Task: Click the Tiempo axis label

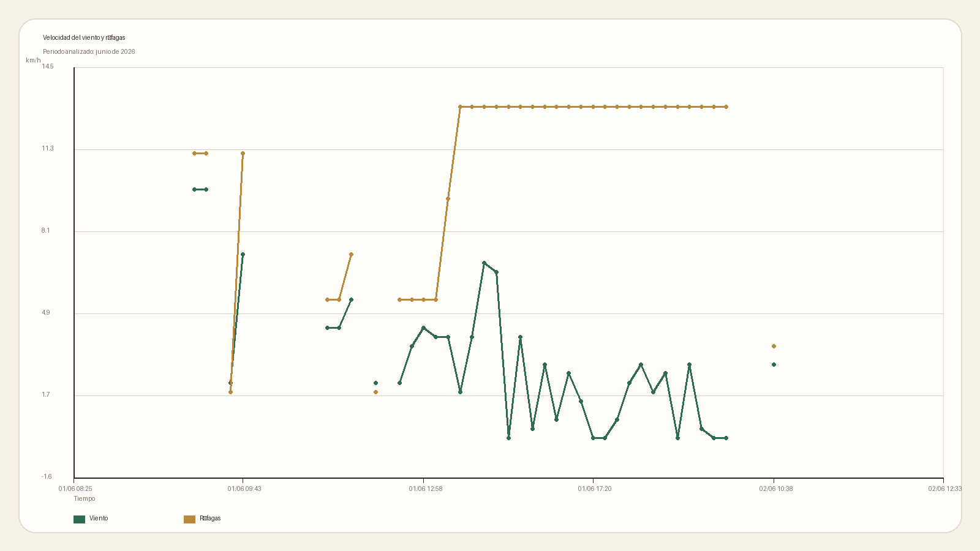Action: click(85, 499)
